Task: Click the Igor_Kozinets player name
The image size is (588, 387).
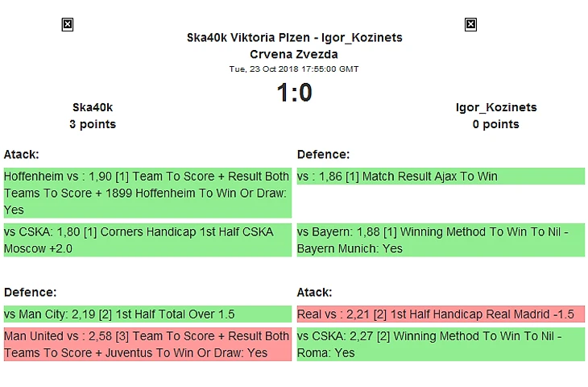Action: pos(495,107)
